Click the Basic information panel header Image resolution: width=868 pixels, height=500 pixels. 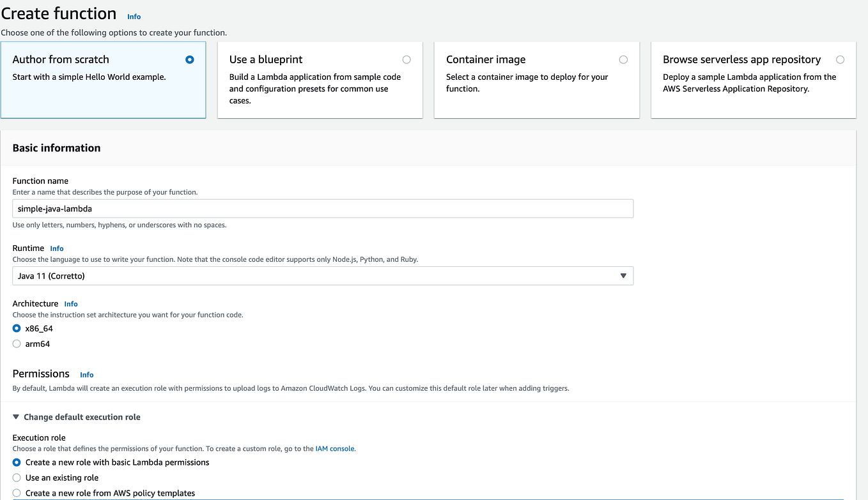tap(57, 148)
